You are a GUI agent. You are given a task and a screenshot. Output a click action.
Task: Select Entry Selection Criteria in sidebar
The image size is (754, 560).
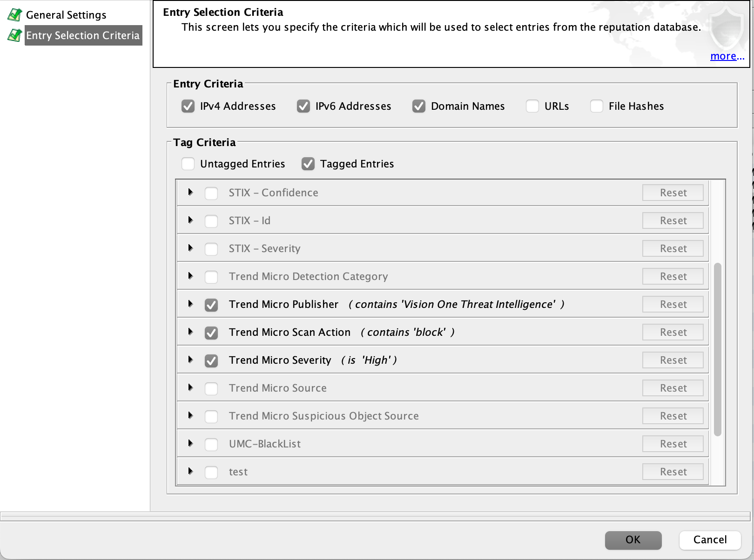tap(83, 35)
